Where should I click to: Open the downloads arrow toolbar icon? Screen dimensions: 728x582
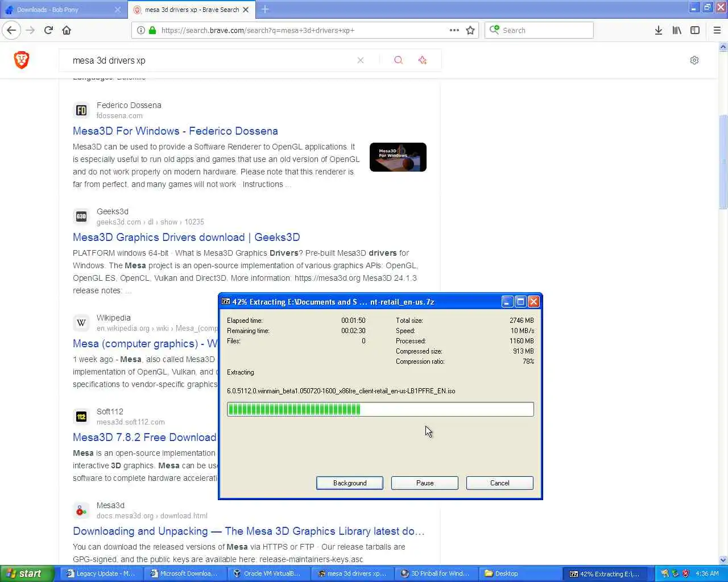pyautogui.click(x=658, y=30)
